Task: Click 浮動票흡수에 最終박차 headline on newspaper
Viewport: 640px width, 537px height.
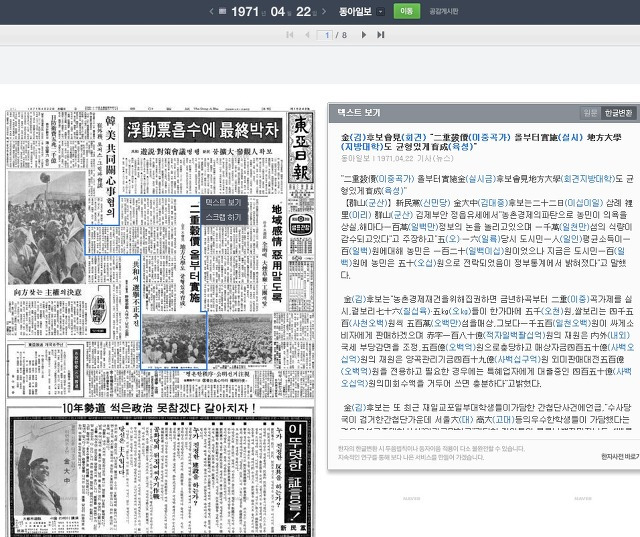Action: pos(203,130)
